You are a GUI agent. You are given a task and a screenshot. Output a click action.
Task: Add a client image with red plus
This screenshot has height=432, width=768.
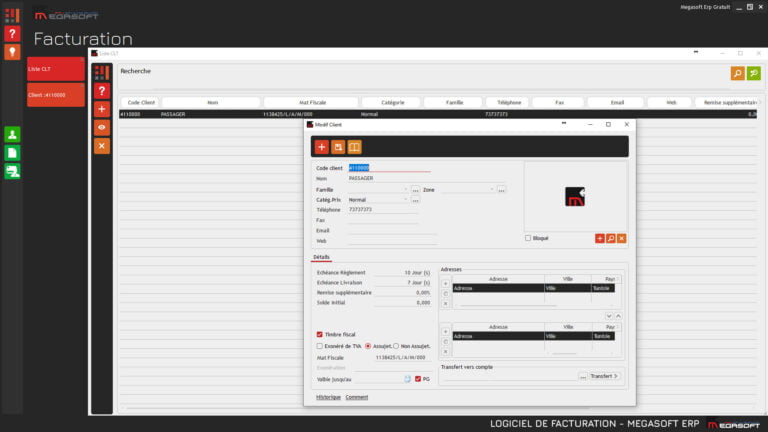pyautogui.click(x=600, y=238)
